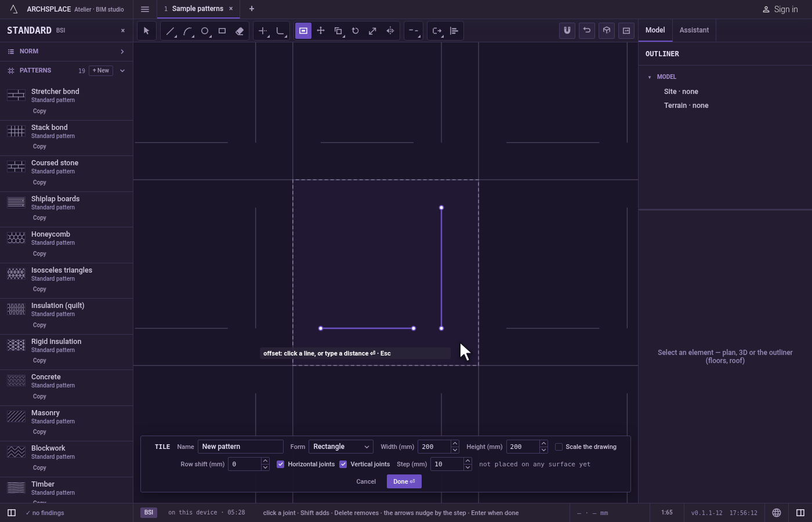Toggle right panel in status bar
Screen dimensions: 812x522
tap(800, 513)
